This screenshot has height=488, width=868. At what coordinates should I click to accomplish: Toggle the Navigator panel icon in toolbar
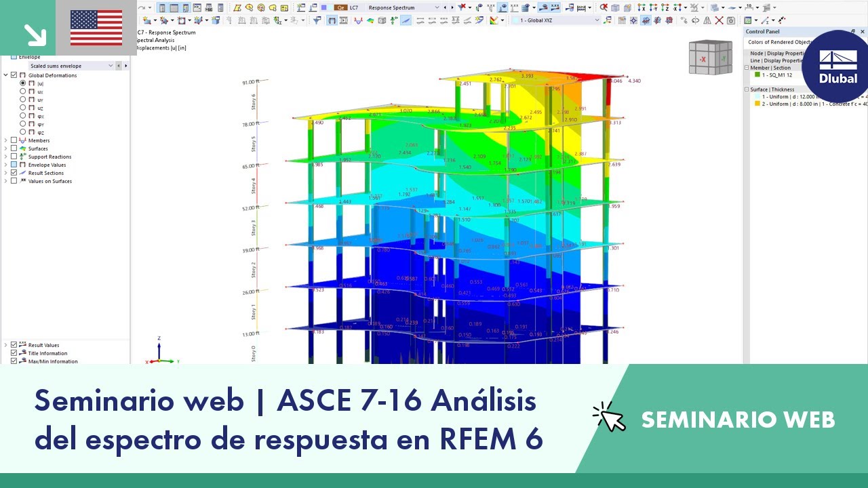pyautogui.click(x=162, y=7)
